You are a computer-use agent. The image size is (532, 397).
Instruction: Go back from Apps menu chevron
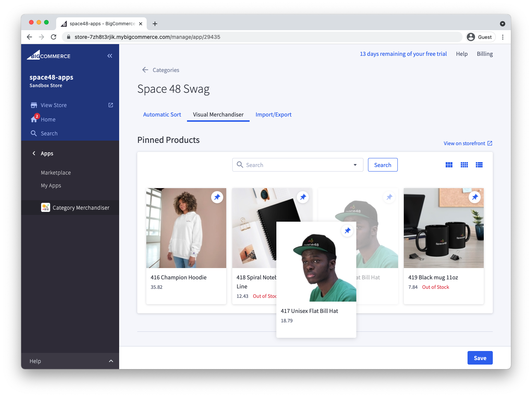(34, 153)
